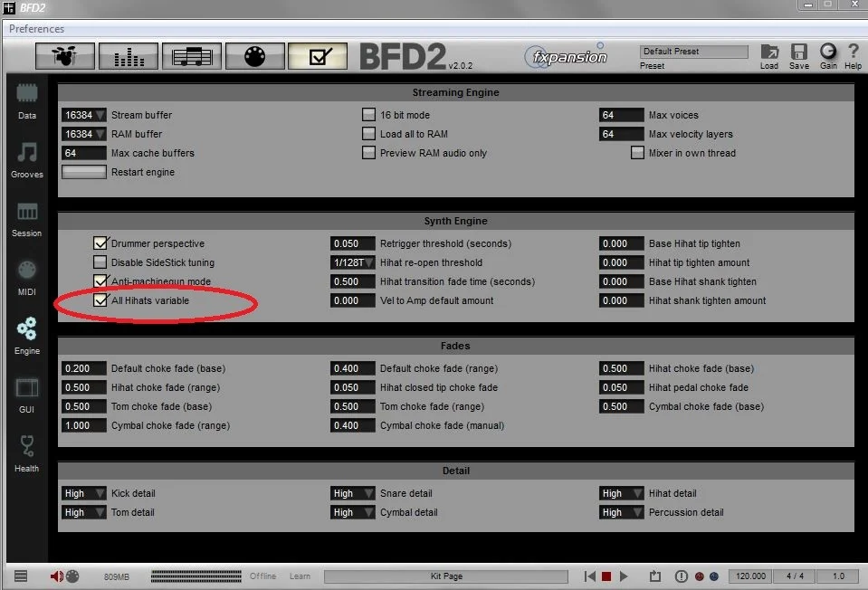
Task: Open the Grooves page sheet-music icon
Action: point(191,55)
